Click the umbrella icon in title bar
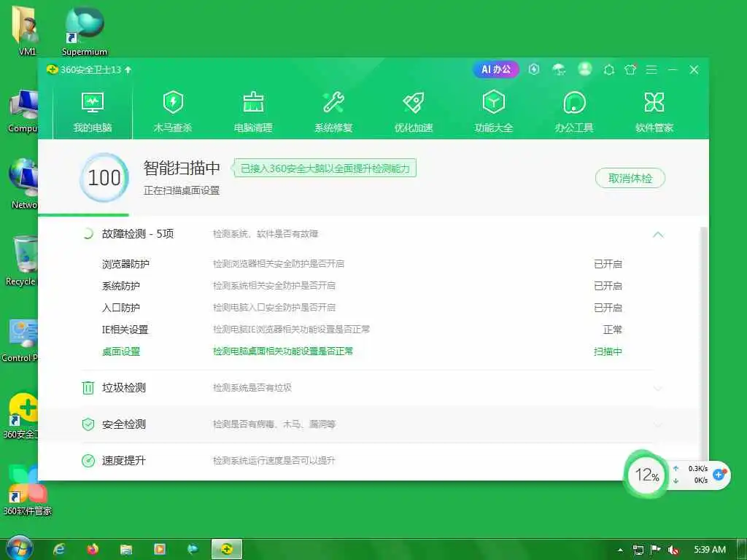This screenshot has width=747, height=560. [559, 69]
